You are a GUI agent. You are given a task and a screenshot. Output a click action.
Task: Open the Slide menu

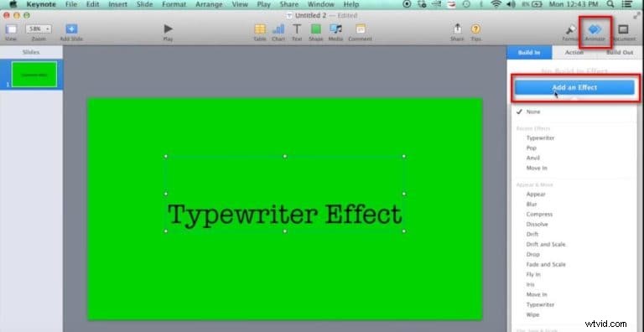144,4
